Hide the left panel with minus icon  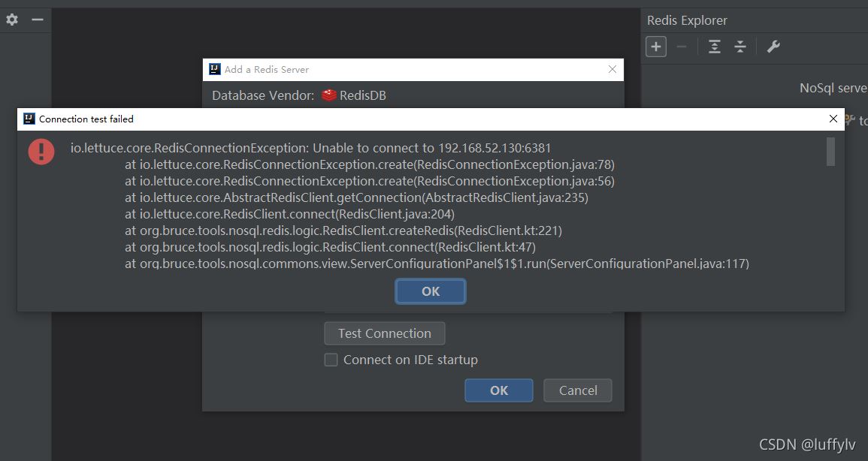coord(38,20)
